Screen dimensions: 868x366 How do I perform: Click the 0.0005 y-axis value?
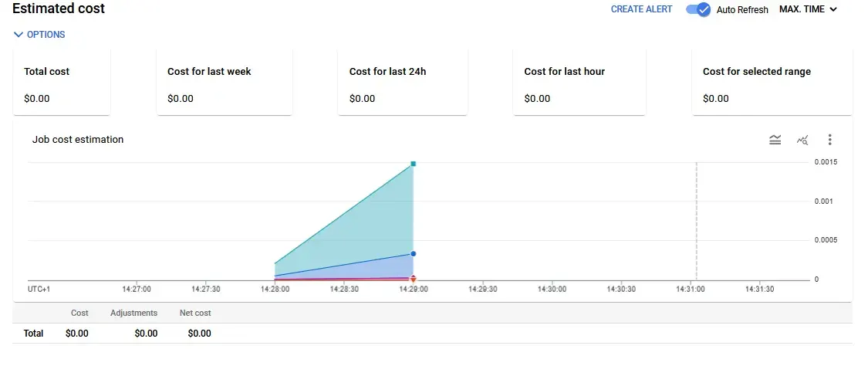point(826,240)
